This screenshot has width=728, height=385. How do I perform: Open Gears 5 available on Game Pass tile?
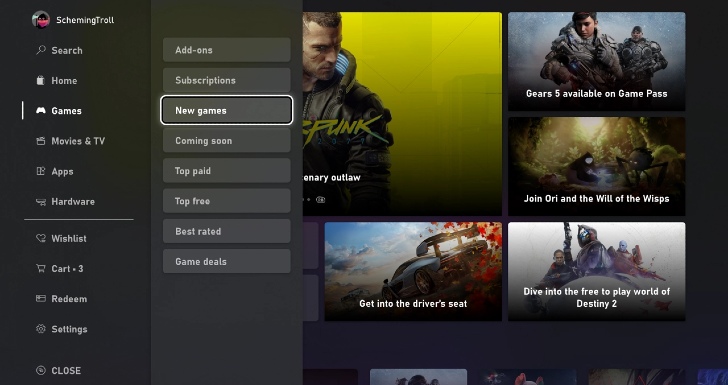[x=597, y=61]
